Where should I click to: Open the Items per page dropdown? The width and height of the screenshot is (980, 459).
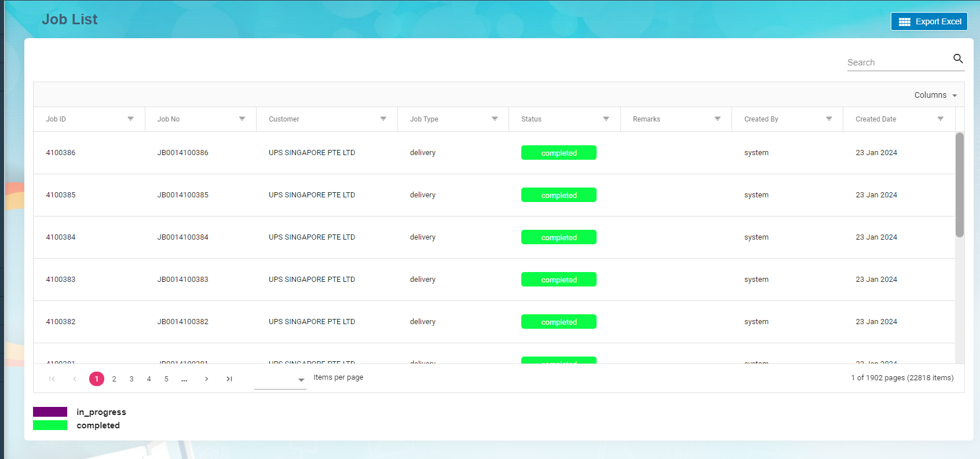[x=280, y=380]
